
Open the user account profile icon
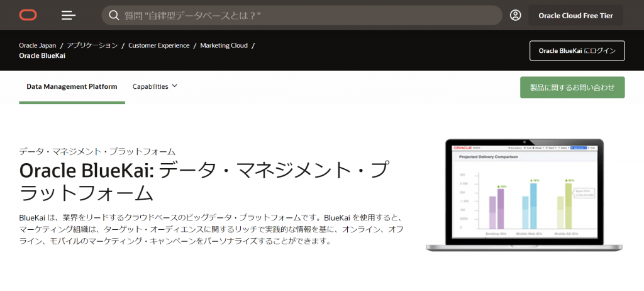point(515,15)
